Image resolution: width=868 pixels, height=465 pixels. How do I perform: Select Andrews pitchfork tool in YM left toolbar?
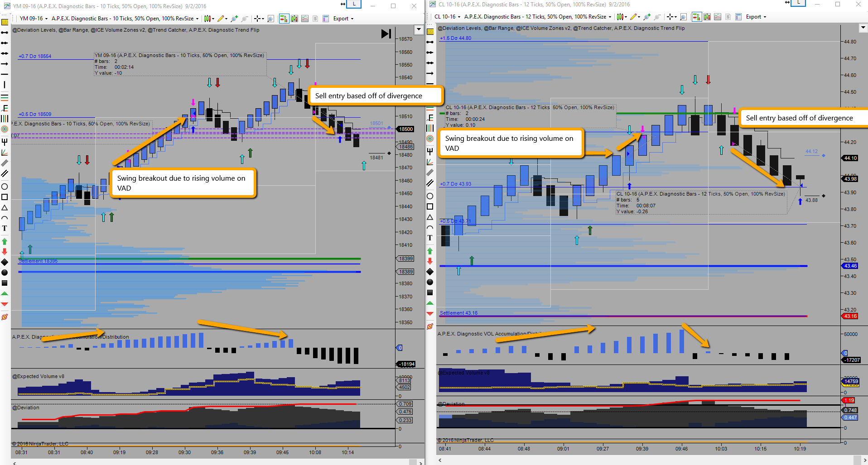(x=5, y=142)
